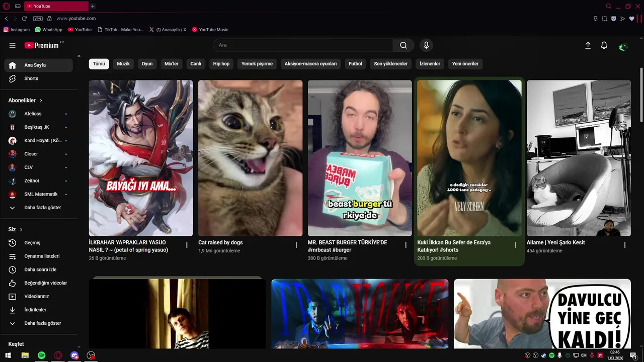This screenshot has width=644, height=362.
Task: Expand the Abonelikler section chevron
Action: tap(41, 101)
